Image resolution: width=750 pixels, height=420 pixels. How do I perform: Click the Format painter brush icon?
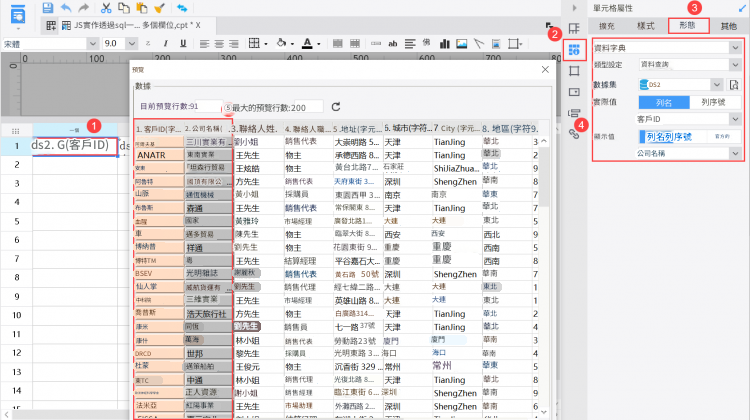pyautogui.click(x=159, y=8)
